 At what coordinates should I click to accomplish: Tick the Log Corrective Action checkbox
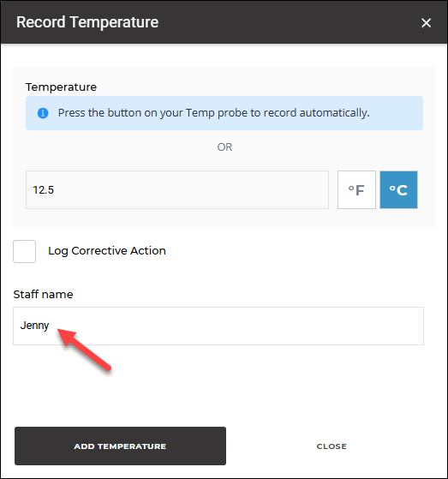25,251
